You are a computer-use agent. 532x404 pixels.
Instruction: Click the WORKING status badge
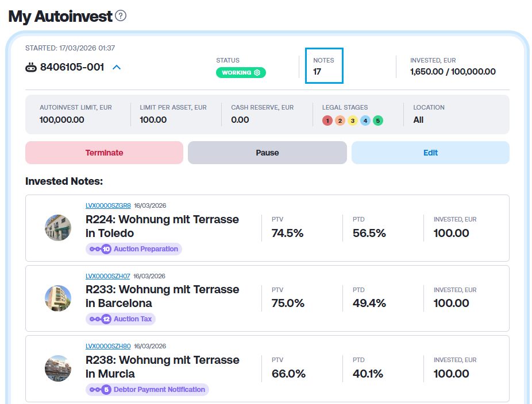(241, 73)
